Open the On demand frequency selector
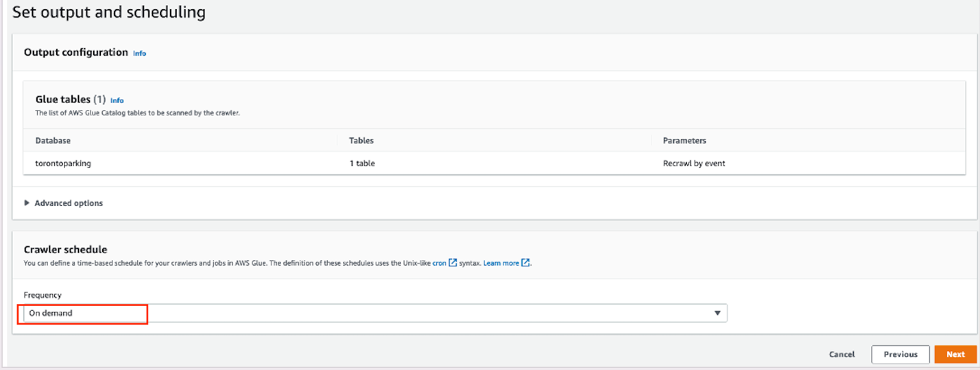Image resolution: width=980 pixels, height=370 pixels. 370,313
